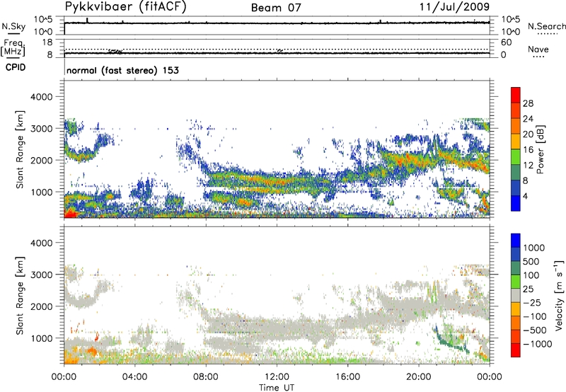Screen dimensions: 566x392
Task: Select the text "normal (fast stereo) 153"
Action: (122, 70)
